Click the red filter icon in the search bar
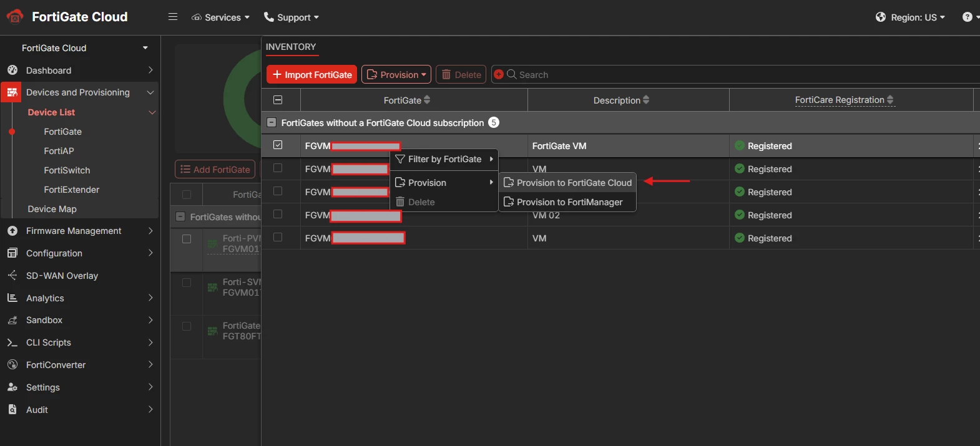980x446 pixels. [499, 74]
